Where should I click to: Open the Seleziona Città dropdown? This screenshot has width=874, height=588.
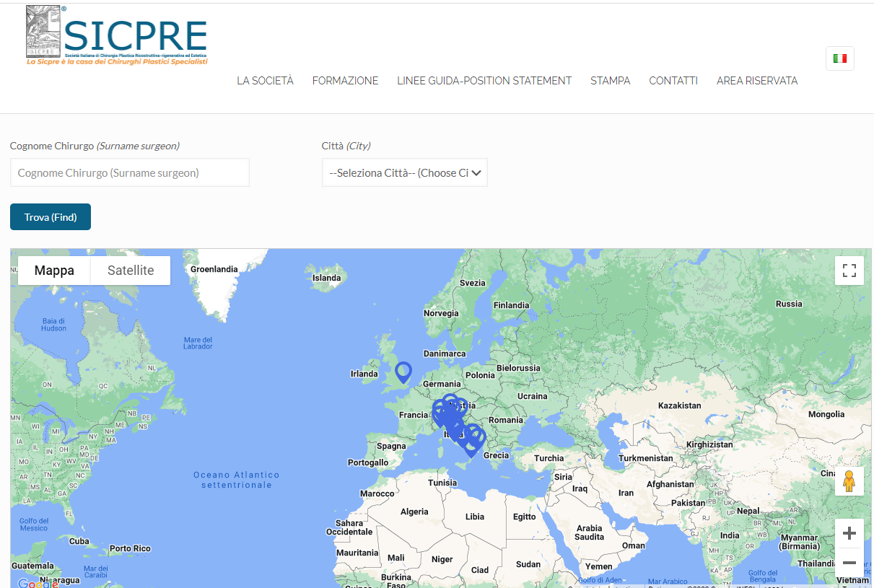pos(404,173)
